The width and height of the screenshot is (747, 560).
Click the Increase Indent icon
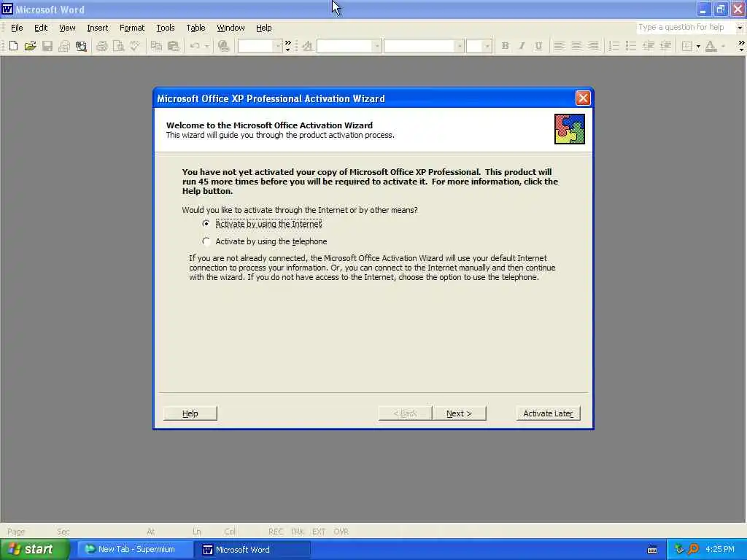665,46
